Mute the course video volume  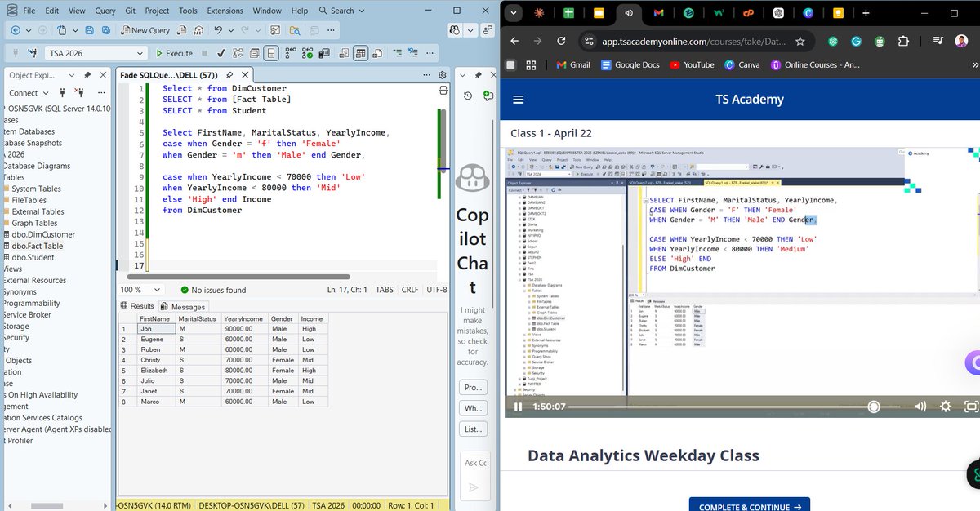[x=920, y=407]
